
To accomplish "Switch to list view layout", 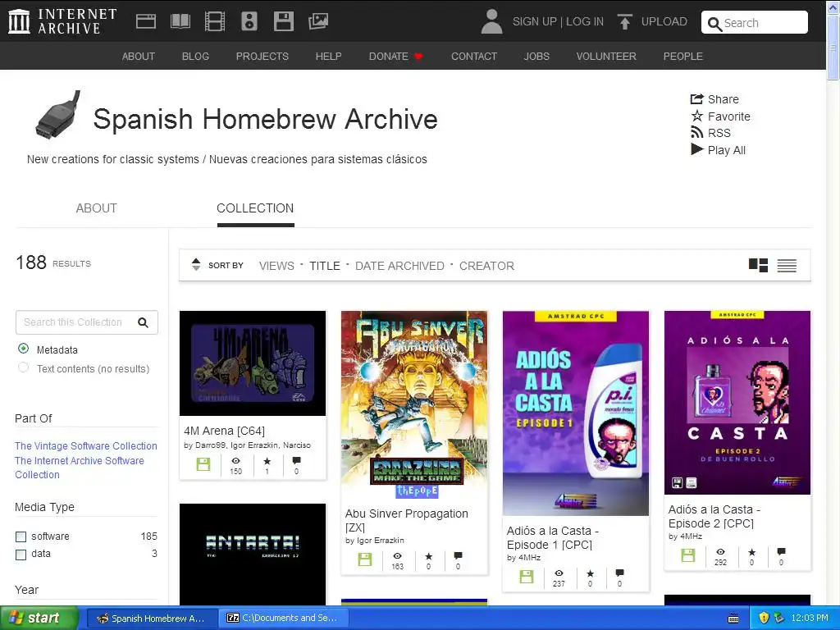I will click(x=787, y=265).
